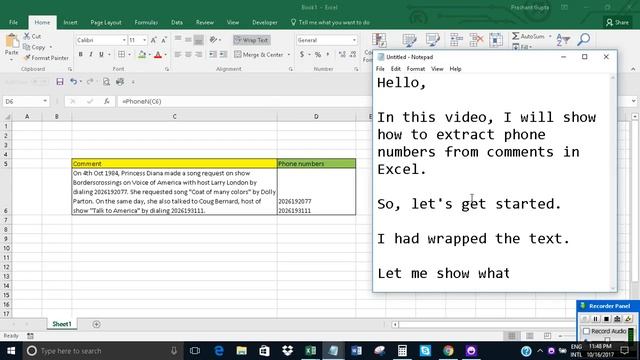Click the Delete Cells icon
The image size is (640, 360).
point(476,40)
